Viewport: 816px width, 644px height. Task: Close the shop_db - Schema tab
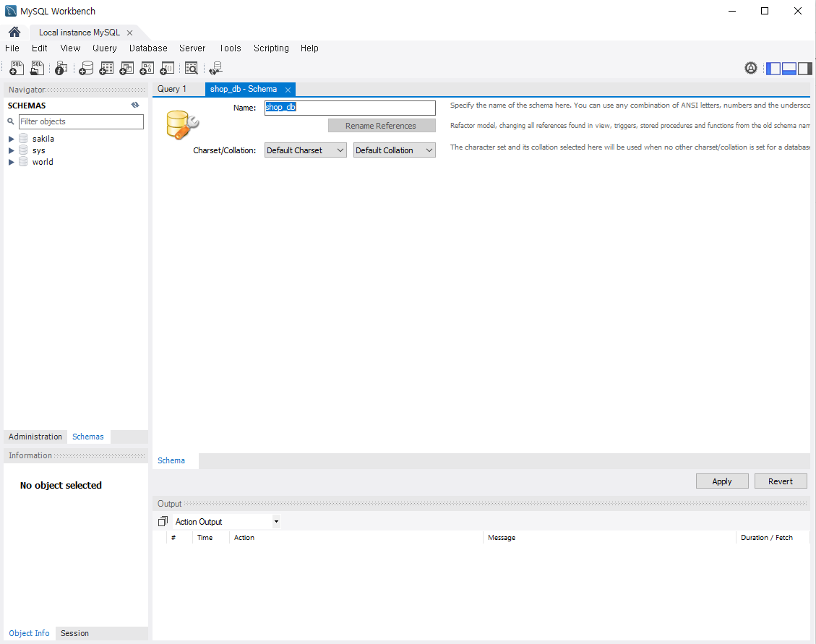click(288, 90)
